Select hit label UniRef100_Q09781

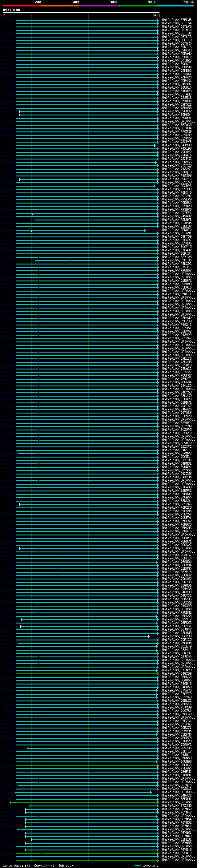click(x=177, y=711)
